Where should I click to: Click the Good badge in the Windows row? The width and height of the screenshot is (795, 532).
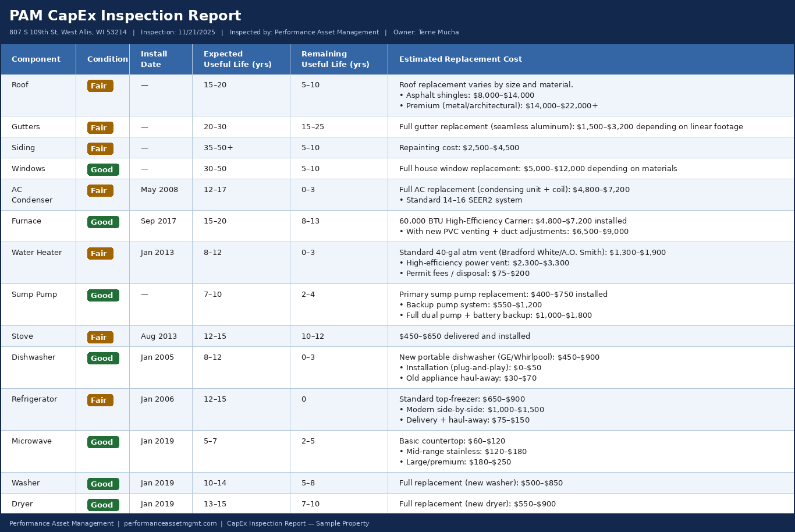[103, 170]
